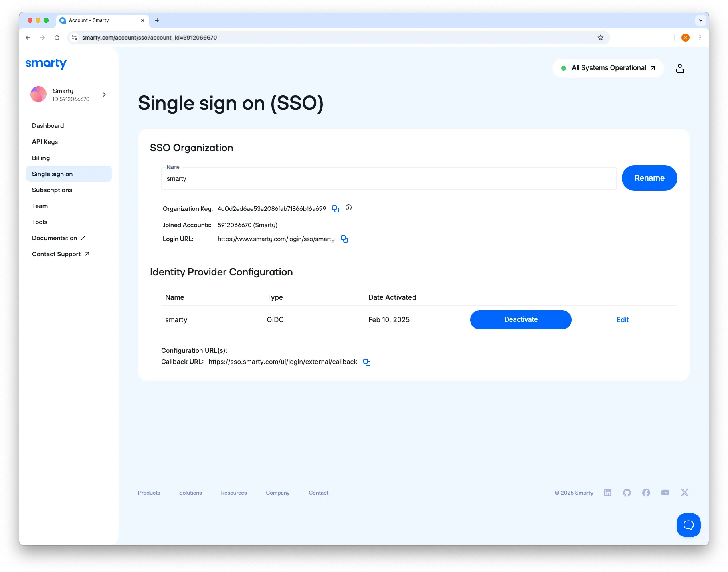The width and height of the screenshot is (728, 572).
Task: Open Contact footer link
Action: click(x=318, y=493)
